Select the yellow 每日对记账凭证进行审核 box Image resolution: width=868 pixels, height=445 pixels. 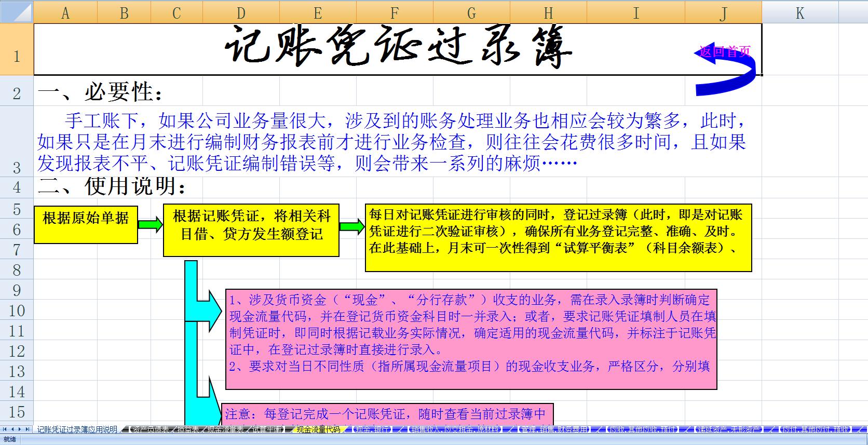[559, 238]
